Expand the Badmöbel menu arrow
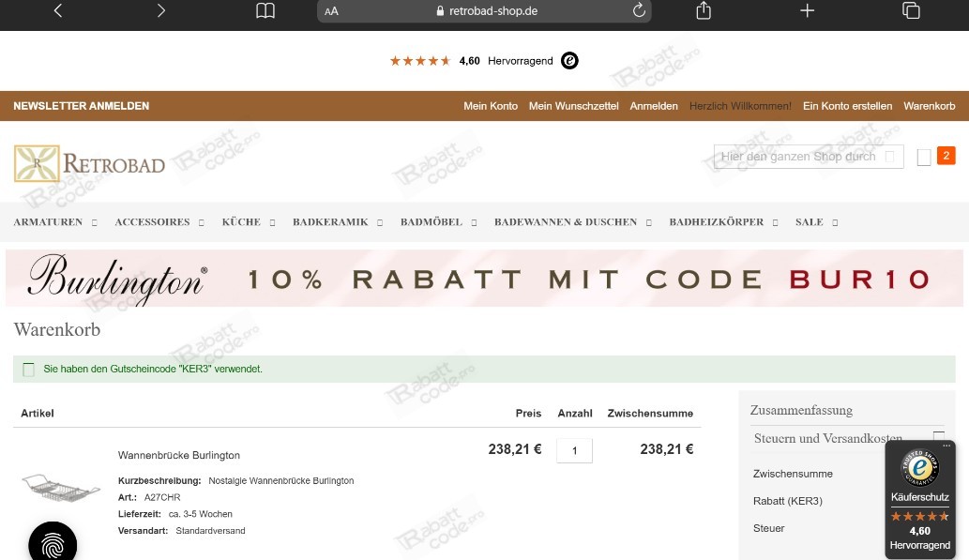Image resolution: width=969 pixels, height=560 pixels. [474, 222]
